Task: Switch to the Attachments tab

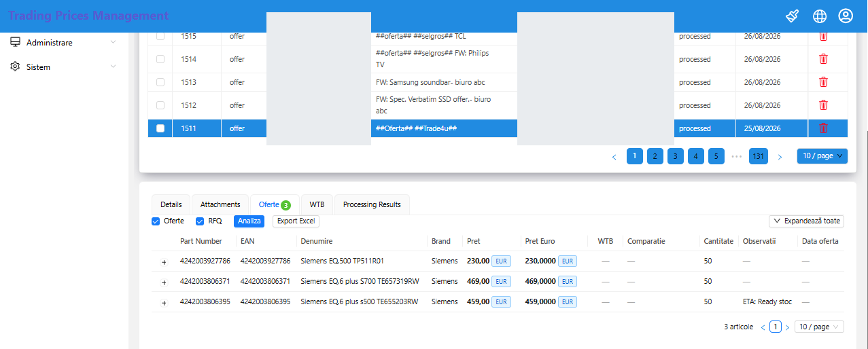Action: [220, 204]
